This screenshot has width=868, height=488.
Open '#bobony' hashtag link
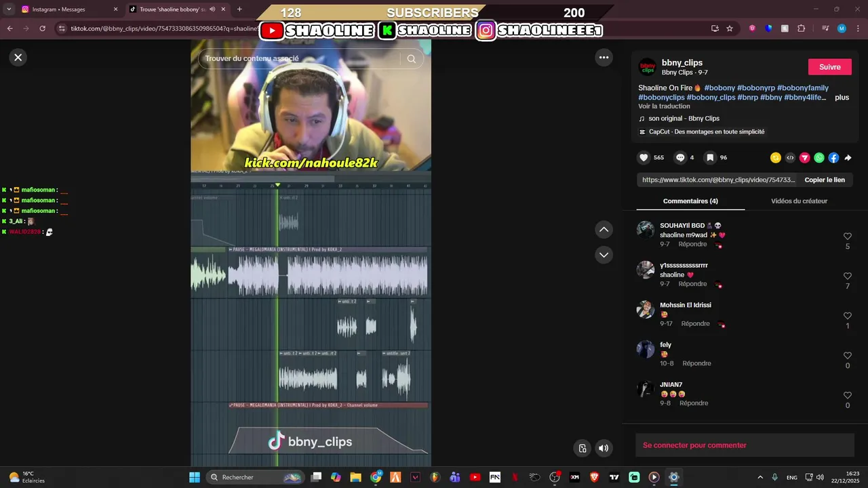[x=719, y=88]
